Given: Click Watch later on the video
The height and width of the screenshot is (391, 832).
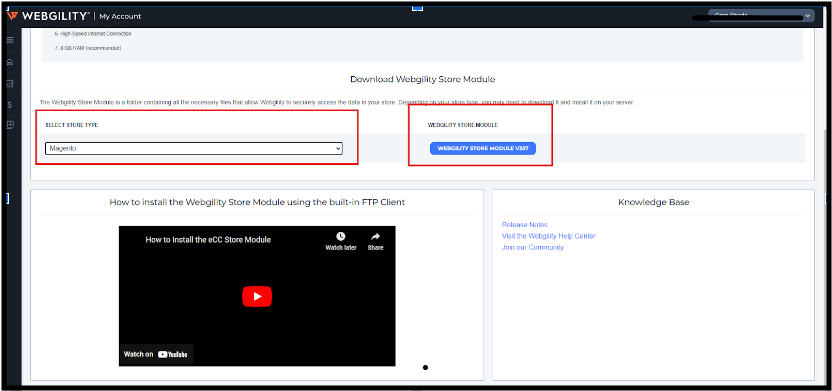Looking at the screenshot, I should click(x=341, y=241).
